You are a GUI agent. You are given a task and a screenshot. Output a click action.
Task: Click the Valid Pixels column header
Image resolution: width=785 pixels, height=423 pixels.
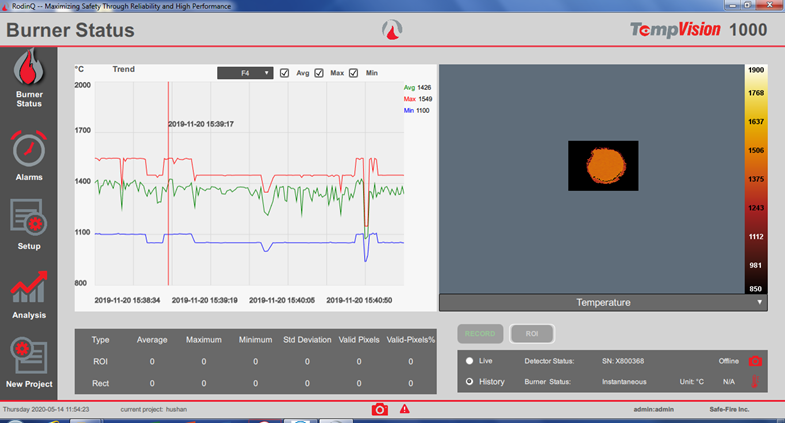pyautogui.click(x=359, y=340)
